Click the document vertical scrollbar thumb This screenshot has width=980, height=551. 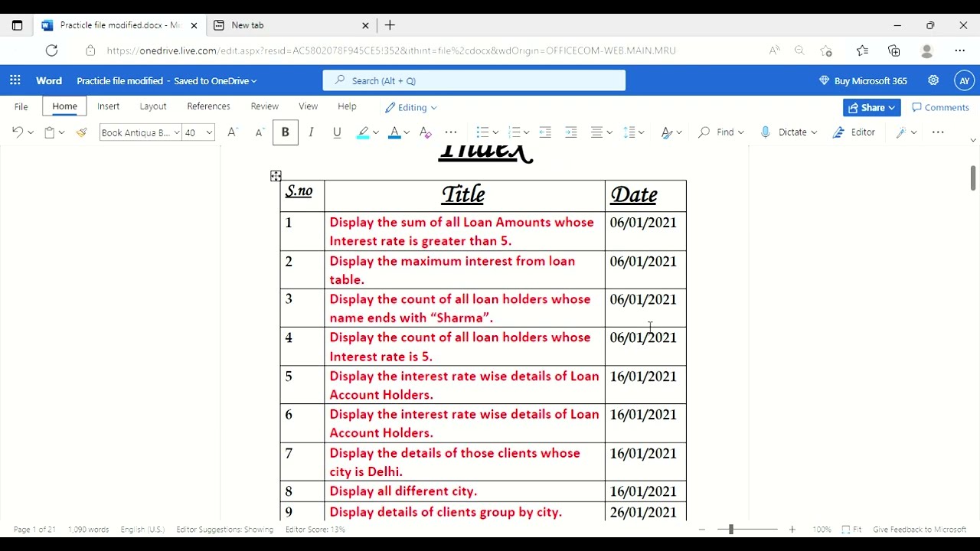pyautogui.click(x=973, y=178)
